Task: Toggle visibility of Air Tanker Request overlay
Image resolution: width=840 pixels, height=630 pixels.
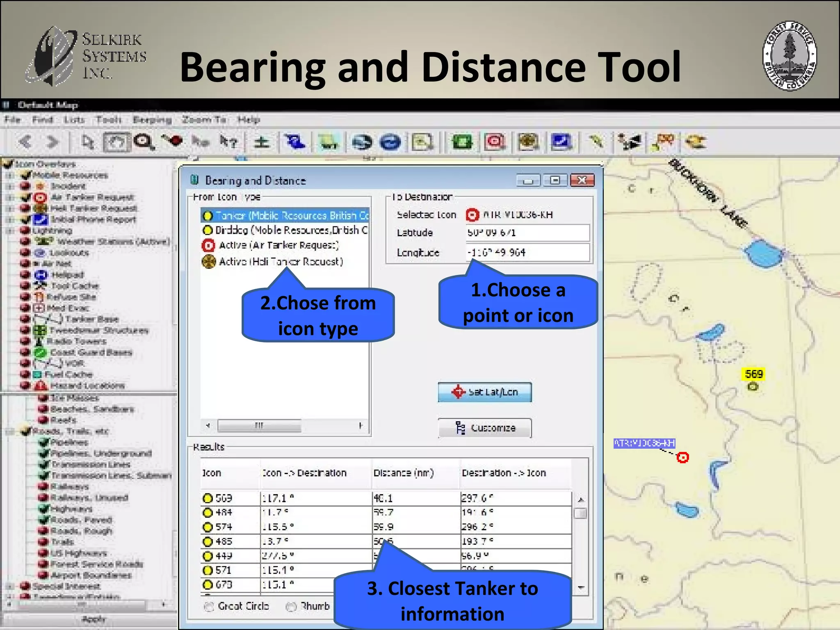Action: point(26,197)
